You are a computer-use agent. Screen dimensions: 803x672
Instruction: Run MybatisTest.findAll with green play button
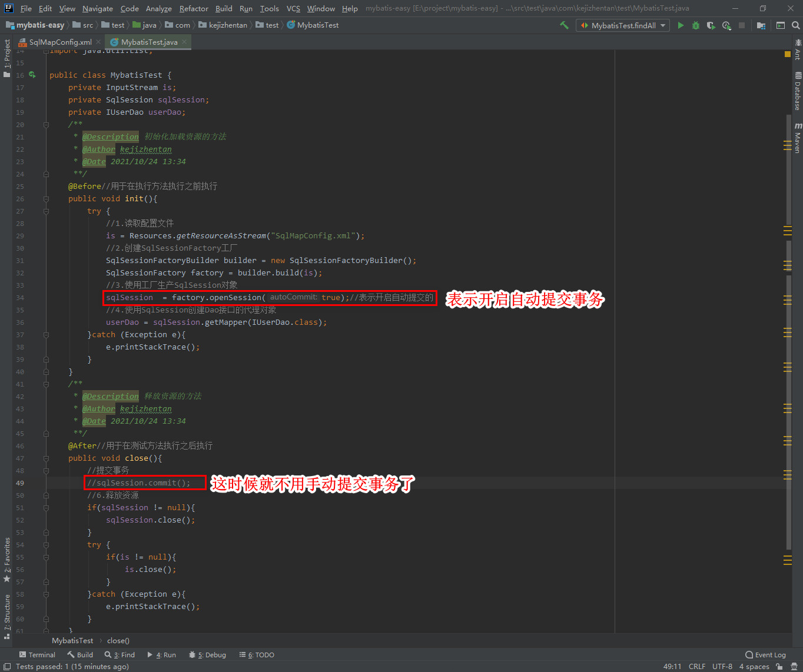click(681, 25)
